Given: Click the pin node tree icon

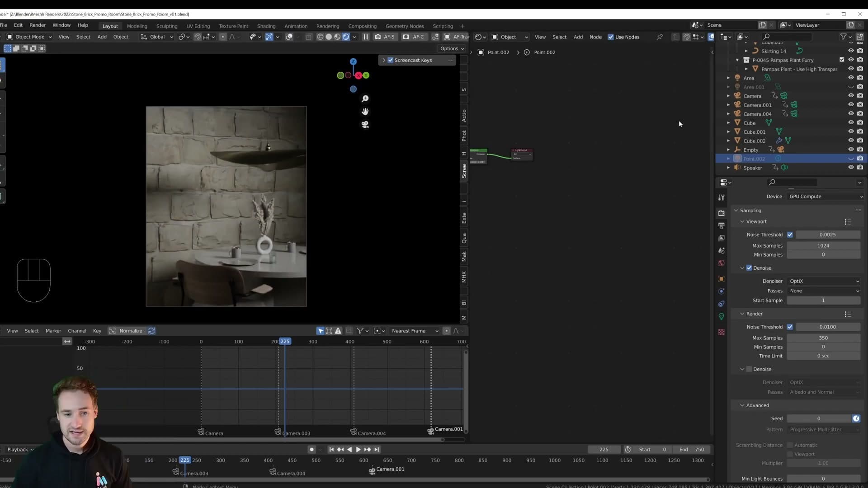Looking at the screenshot, I should point(660,37).
